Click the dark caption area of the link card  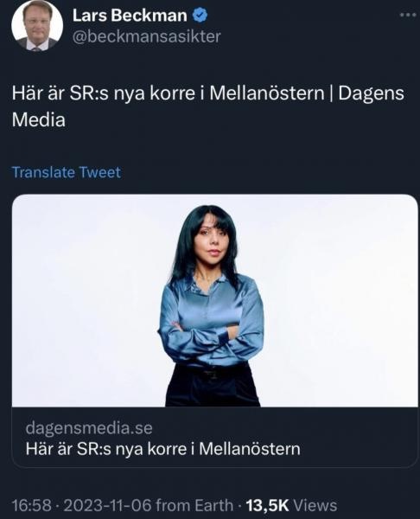click(215, 437)
